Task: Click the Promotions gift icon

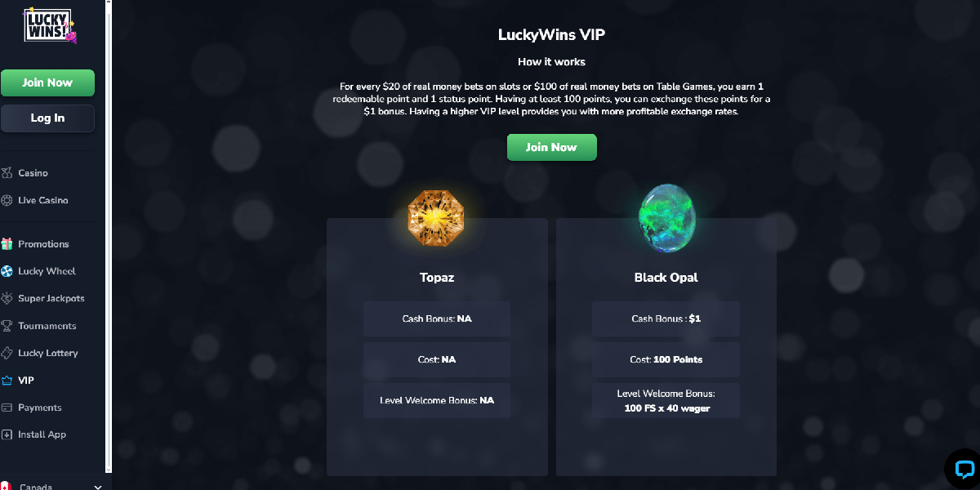Action: [7, 244]
